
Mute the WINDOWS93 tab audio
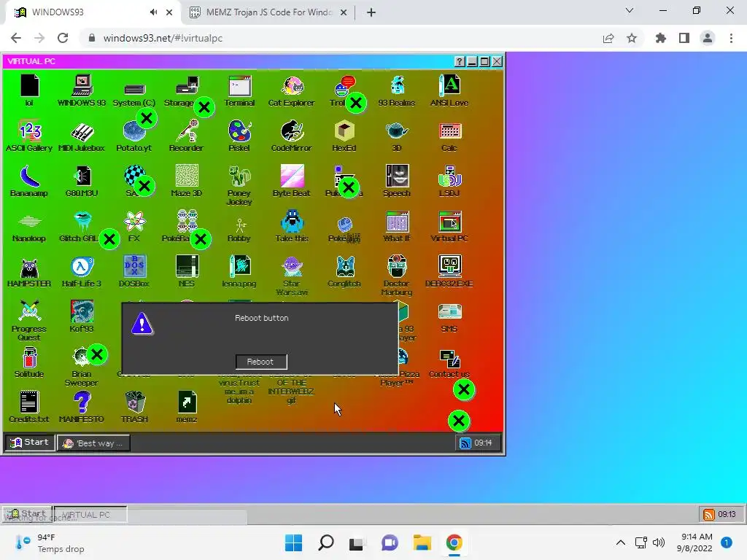tap(153, 12)
